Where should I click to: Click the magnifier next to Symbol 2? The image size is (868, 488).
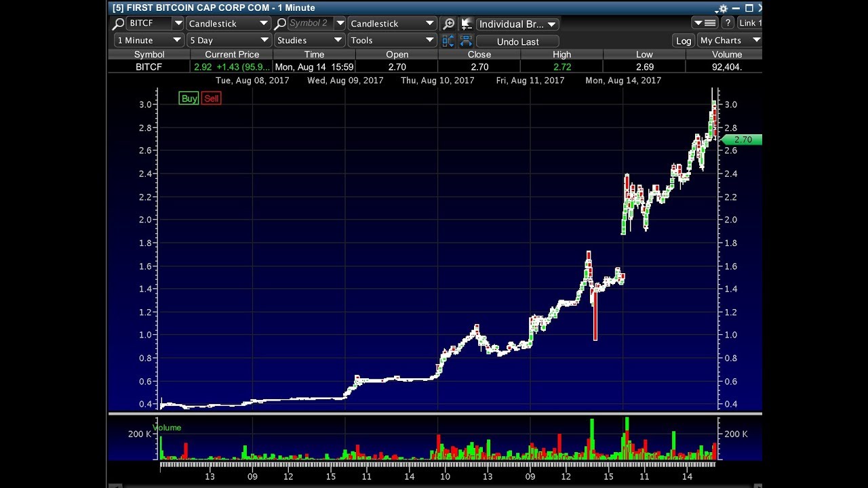(x=279, y=23)
